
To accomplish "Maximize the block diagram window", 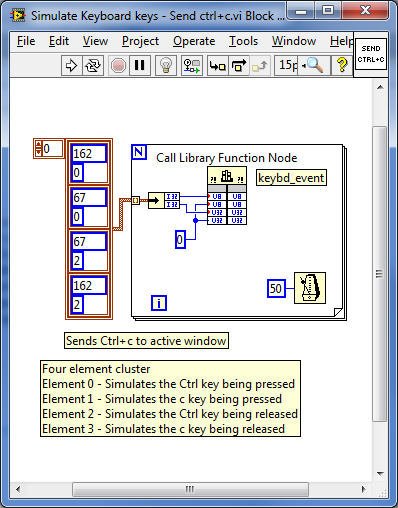I will point(328,10).
